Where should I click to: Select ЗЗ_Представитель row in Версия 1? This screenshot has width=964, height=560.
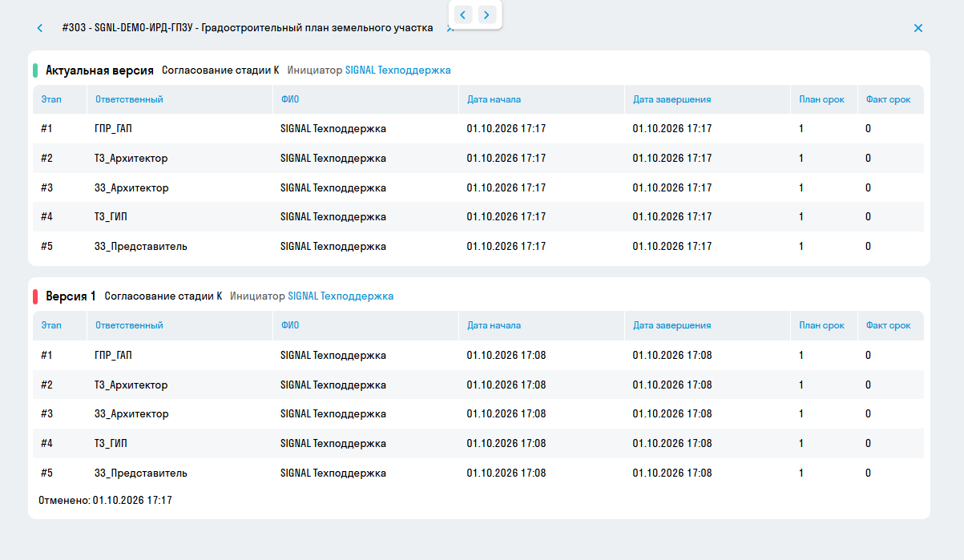click(478, 473)
